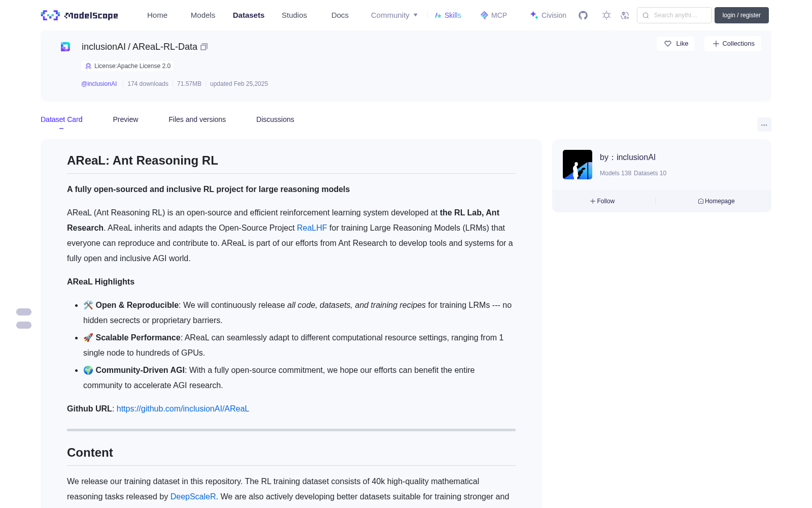812x508 pixels.
Task: Copy dataset name using the copy icon
Action: click(204, 47)
